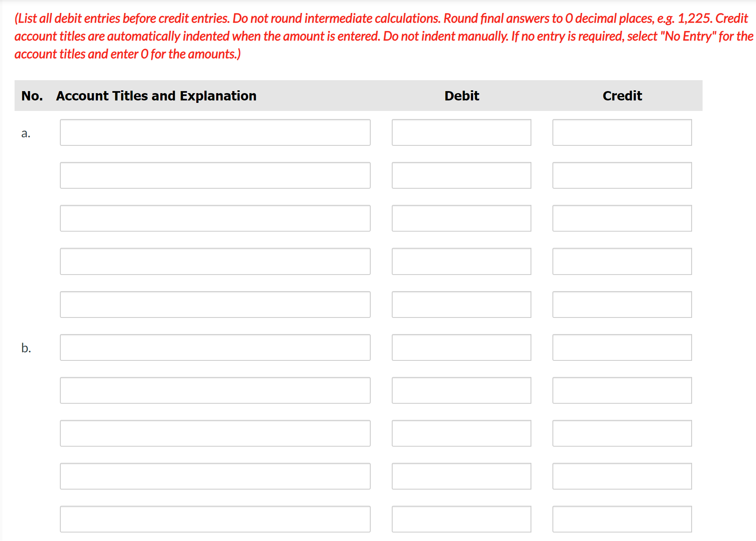Select the credit field in entry a's first row
Image resolution: width=756 pixels, height=541 pixels.
pyautogui.click(x=622, y=132)
